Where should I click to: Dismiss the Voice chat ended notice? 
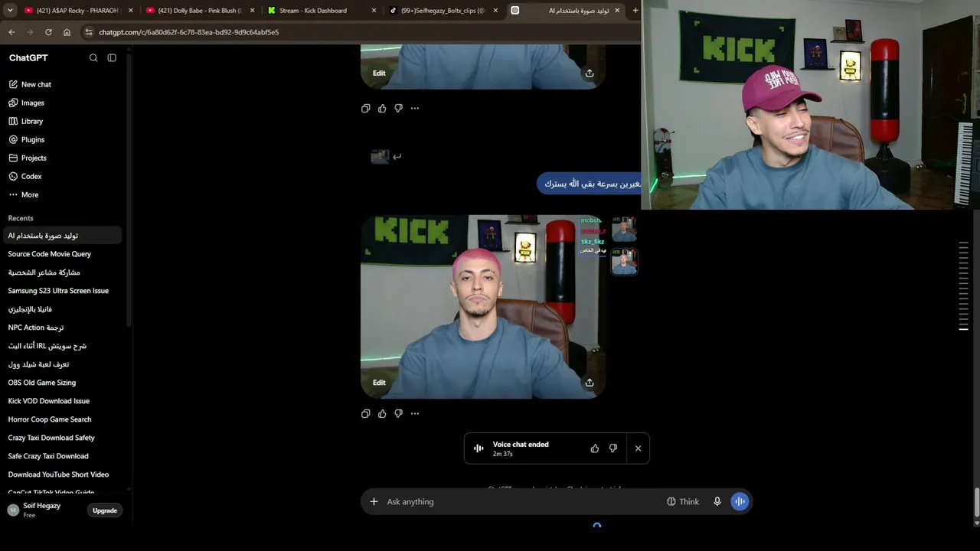coord(638,448)
